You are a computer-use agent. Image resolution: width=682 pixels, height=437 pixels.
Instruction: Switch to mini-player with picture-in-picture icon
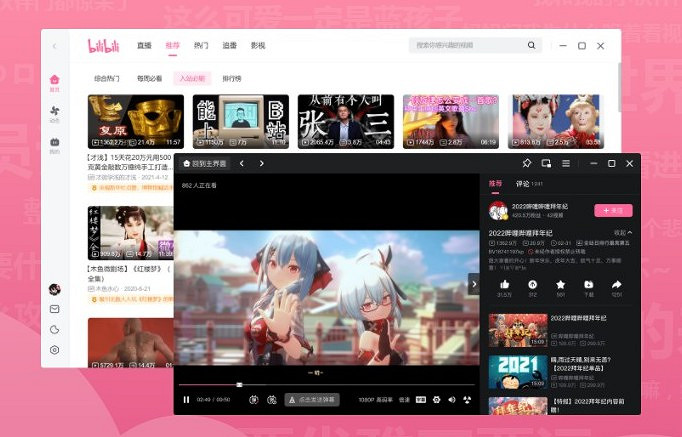click(x=546, y=163)
